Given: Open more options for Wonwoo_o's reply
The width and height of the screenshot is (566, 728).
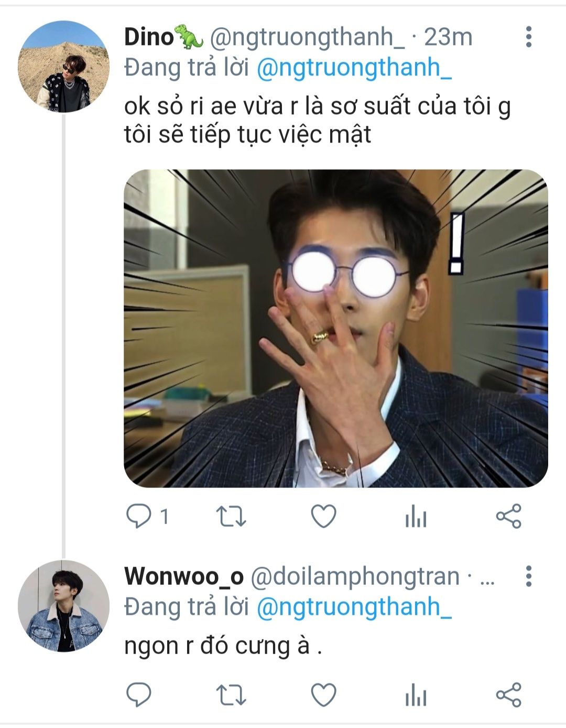Looking at the screenshot, I should 529,576.
